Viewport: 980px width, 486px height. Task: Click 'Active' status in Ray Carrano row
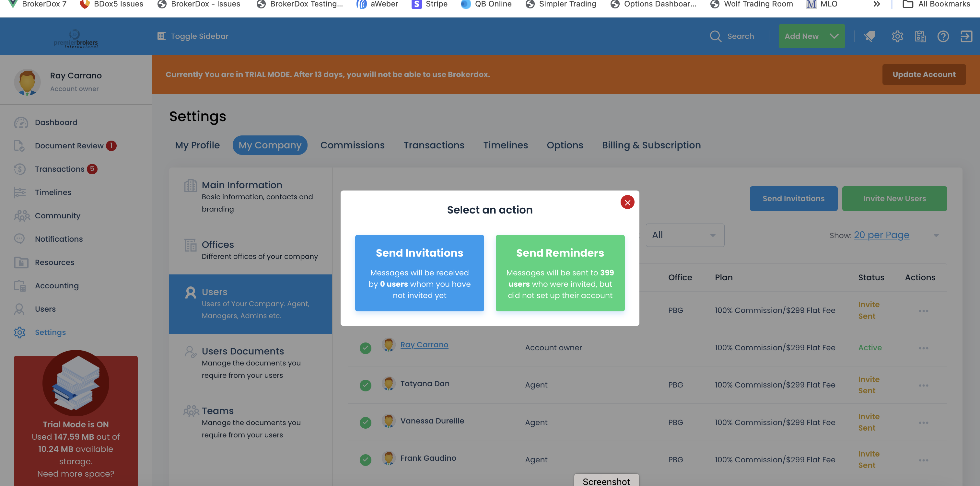coord(870,348)
